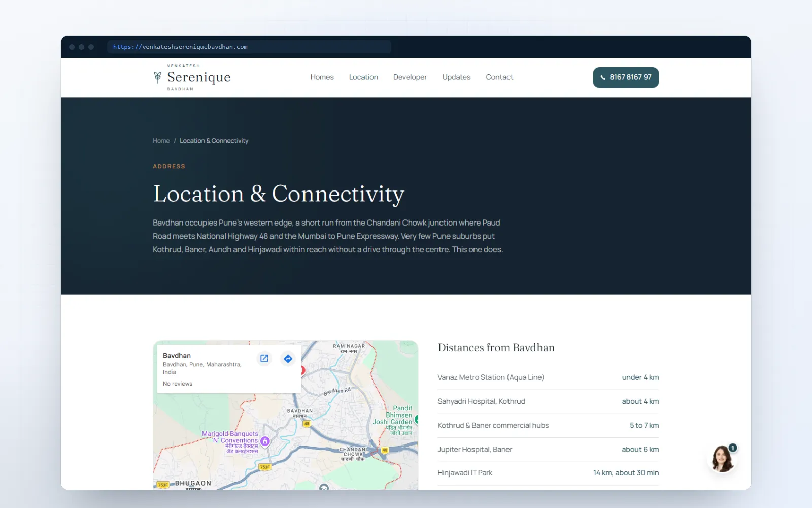
Task: Click the Chandani Chowk map label
Action: click(x=353, y=454)
